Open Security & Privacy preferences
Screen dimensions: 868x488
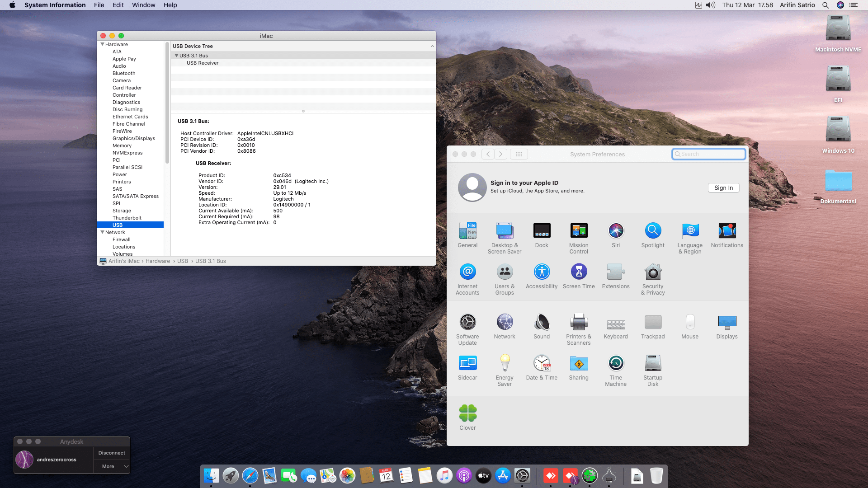[653, 279]
